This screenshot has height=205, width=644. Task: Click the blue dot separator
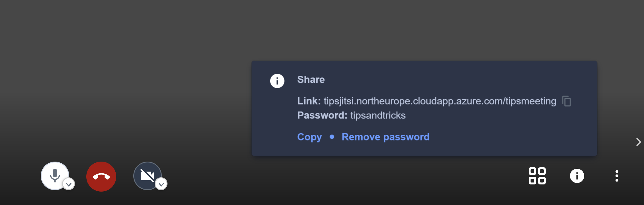click(332, 137)
